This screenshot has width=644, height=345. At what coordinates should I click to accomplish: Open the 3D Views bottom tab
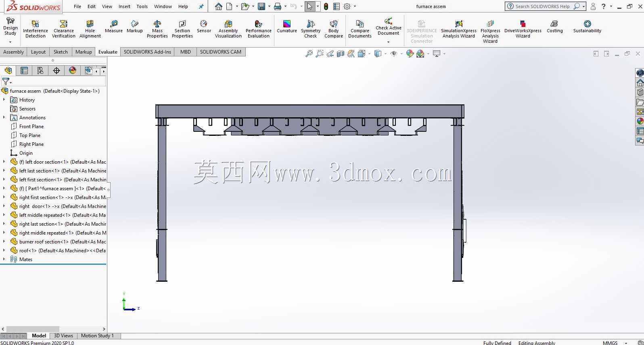63,336
